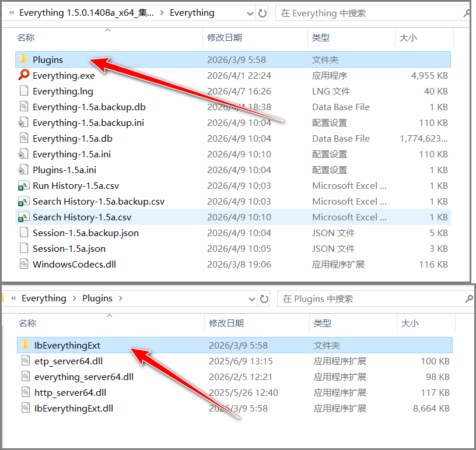Click search magnifier in Plugins search box

click(469, 299)
